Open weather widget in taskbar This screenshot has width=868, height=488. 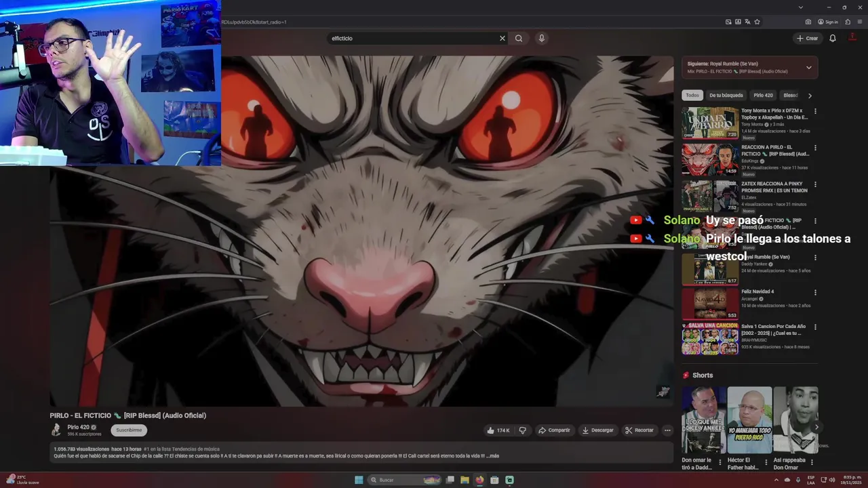(23, 480)
